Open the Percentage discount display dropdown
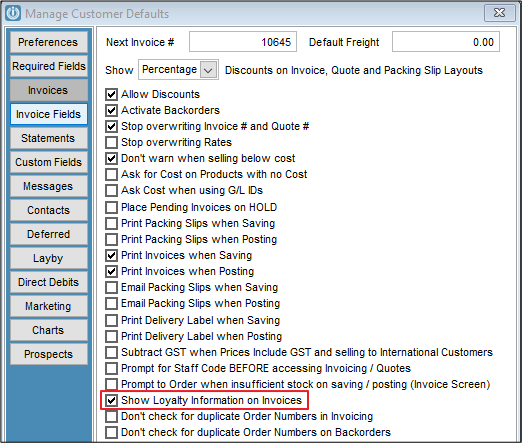522x443 pixels. (208, 70)
